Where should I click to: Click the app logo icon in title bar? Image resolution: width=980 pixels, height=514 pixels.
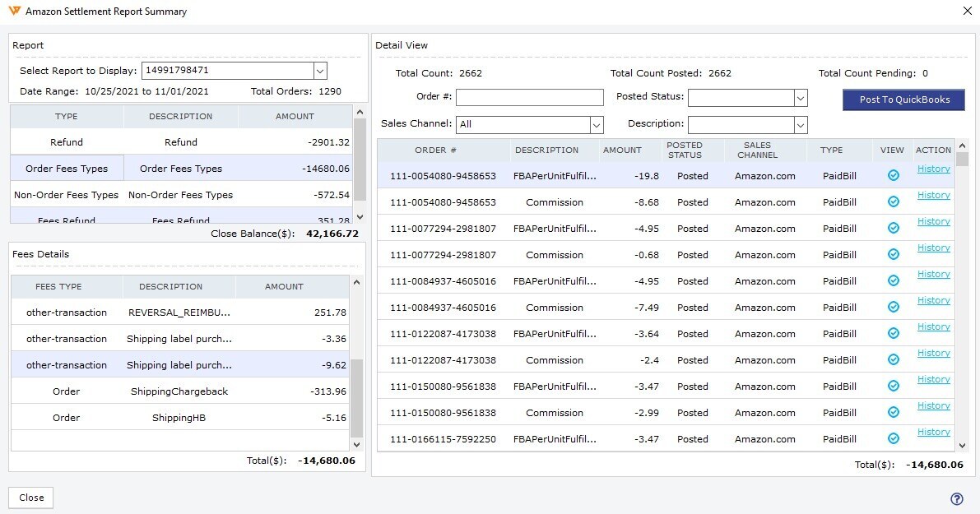[x=12, y=12]
